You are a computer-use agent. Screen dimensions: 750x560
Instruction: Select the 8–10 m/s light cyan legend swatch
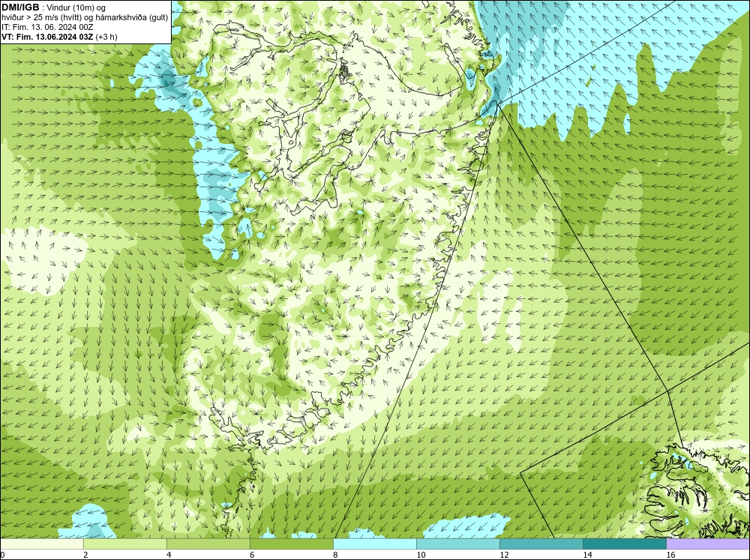click(x=374, y=544)
